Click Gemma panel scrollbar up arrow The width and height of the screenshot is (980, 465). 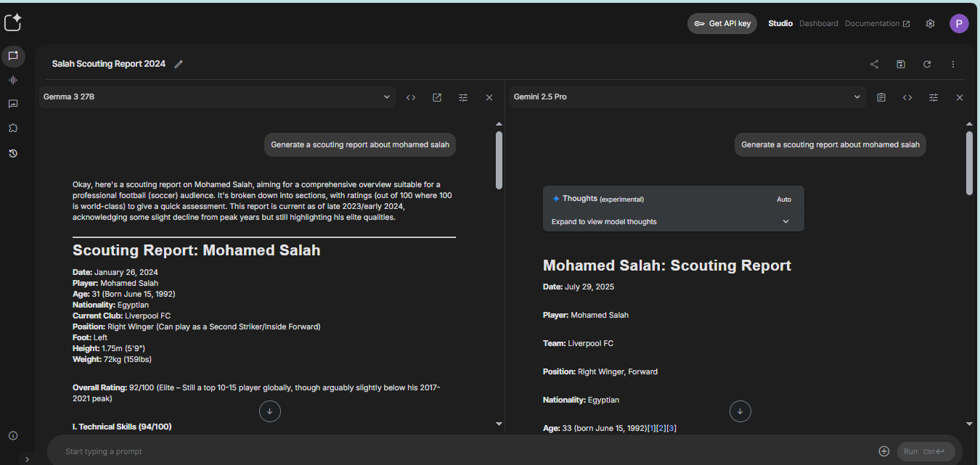pos(499,124)
